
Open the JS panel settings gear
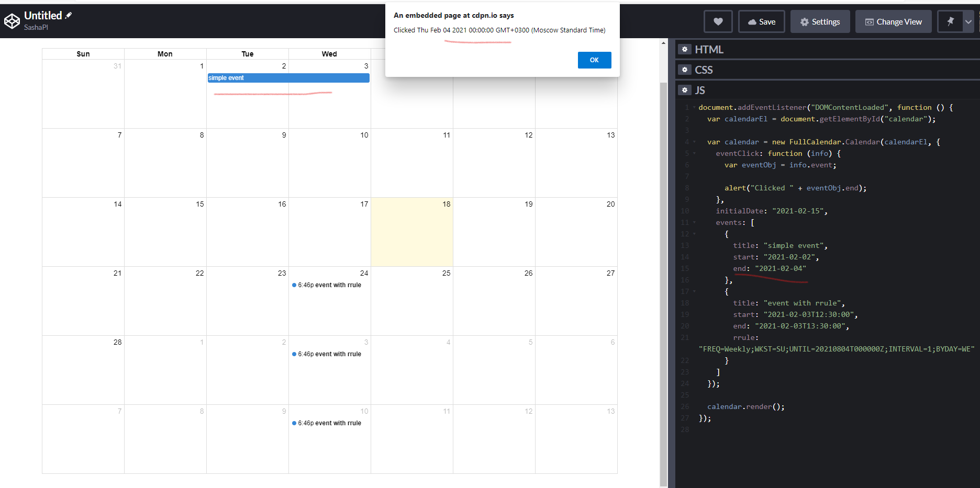[x=685, y=89]
